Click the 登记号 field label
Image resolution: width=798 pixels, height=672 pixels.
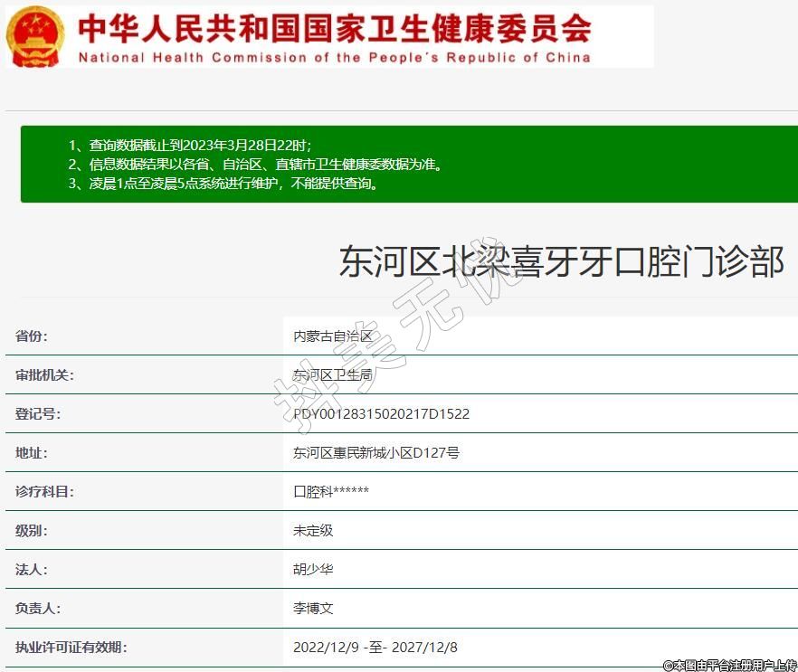pyautogui.click(x=38, y=414)
